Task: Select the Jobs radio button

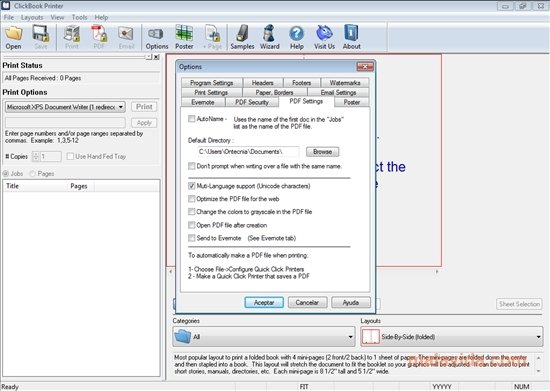Action: click(x=6, y=174)
